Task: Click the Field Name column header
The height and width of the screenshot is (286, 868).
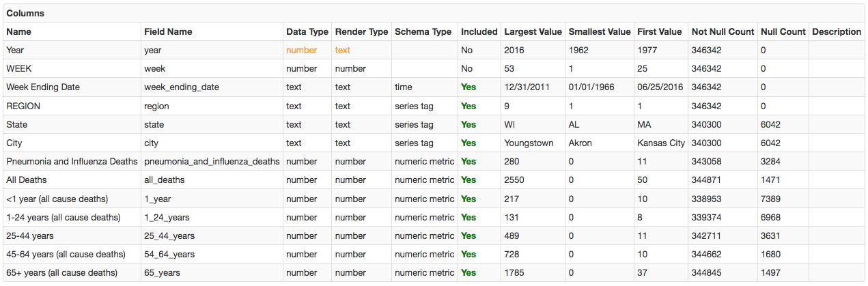Action: 168,31
